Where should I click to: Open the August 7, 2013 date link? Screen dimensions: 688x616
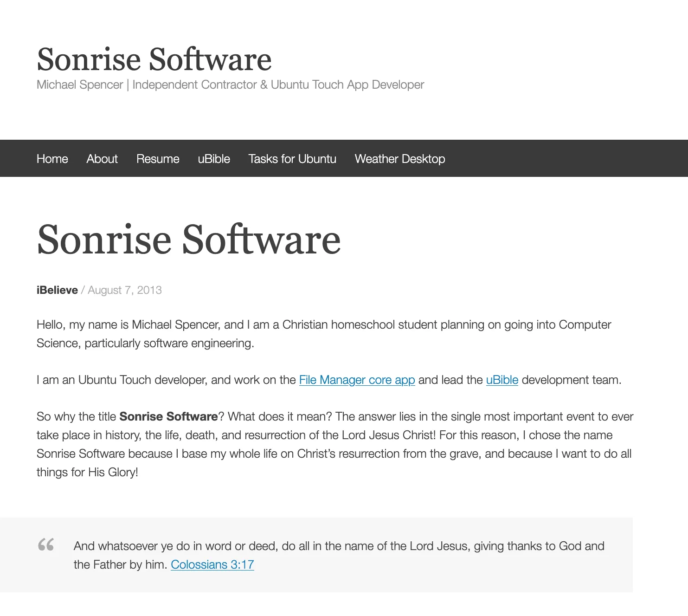[x=125, y=290]
